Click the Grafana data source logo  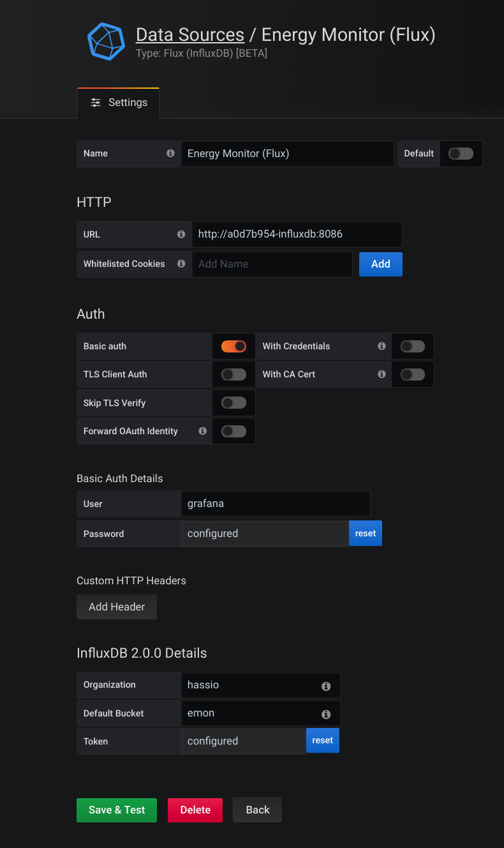pos(106,42)
